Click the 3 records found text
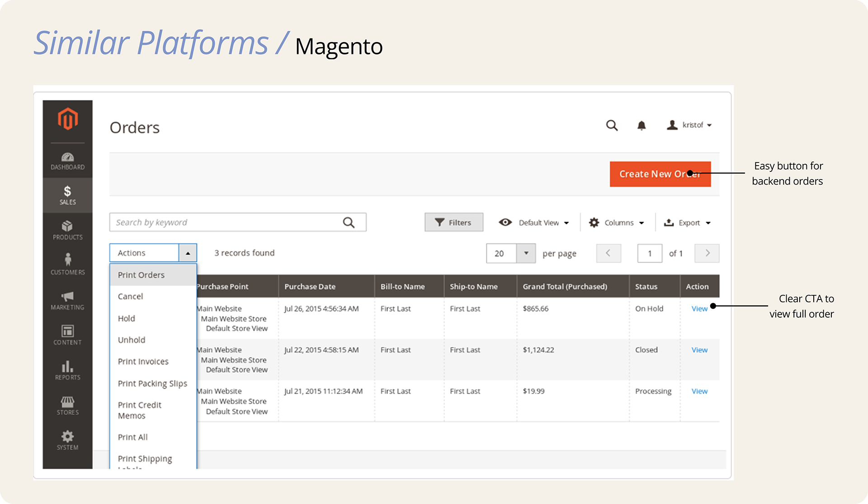 [244, 253]
